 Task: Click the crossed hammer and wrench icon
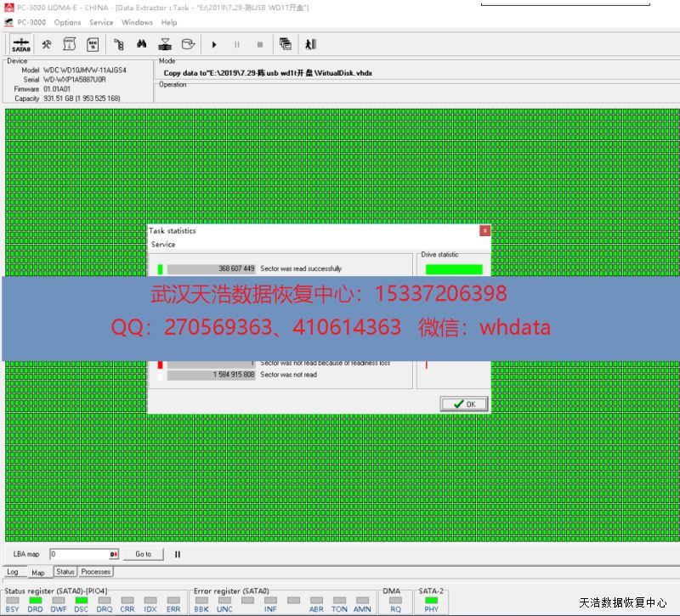click(47, 44)
